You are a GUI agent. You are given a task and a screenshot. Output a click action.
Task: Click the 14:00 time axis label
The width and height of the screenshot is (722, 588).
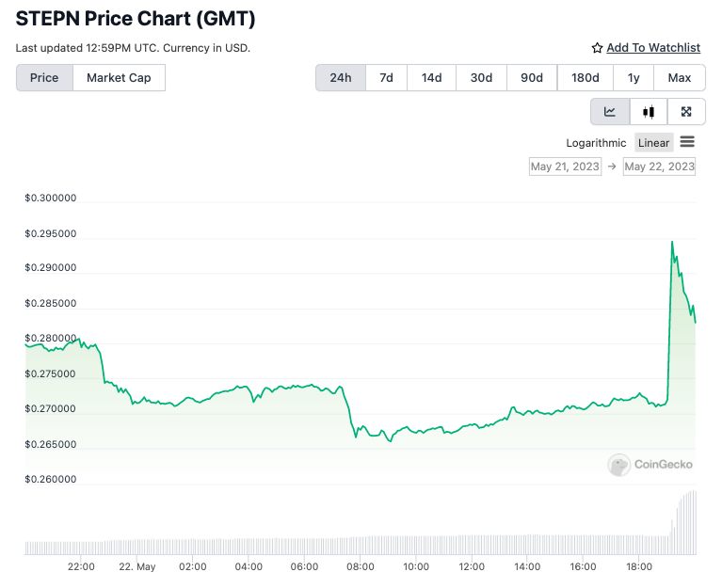tap(527, 566)
